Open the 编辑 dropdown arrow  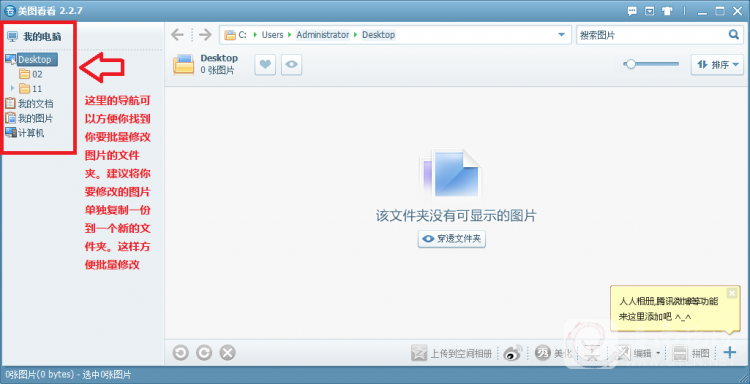(x=658, y=353)
